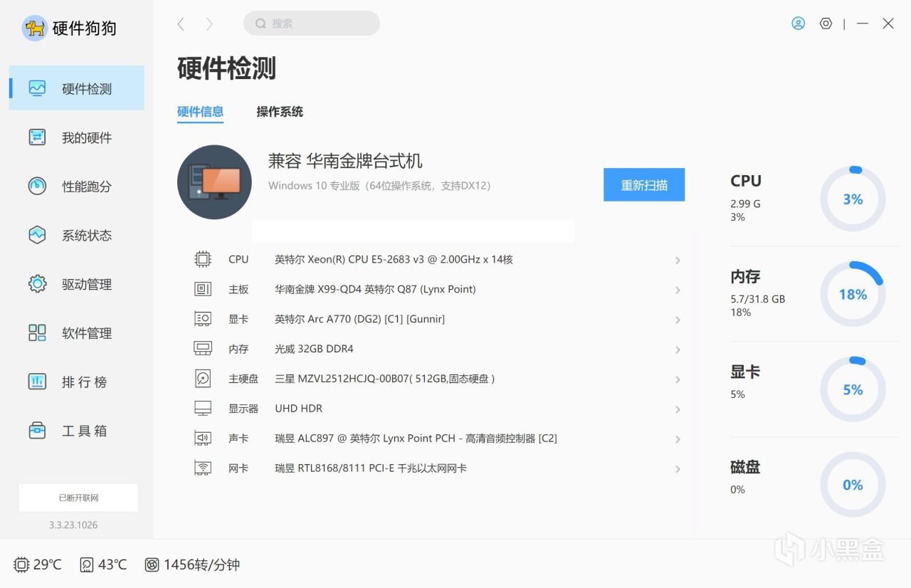
Task: Click the 声卡 sound card icon
Action: pyautogui.click(x=203, y=439)
